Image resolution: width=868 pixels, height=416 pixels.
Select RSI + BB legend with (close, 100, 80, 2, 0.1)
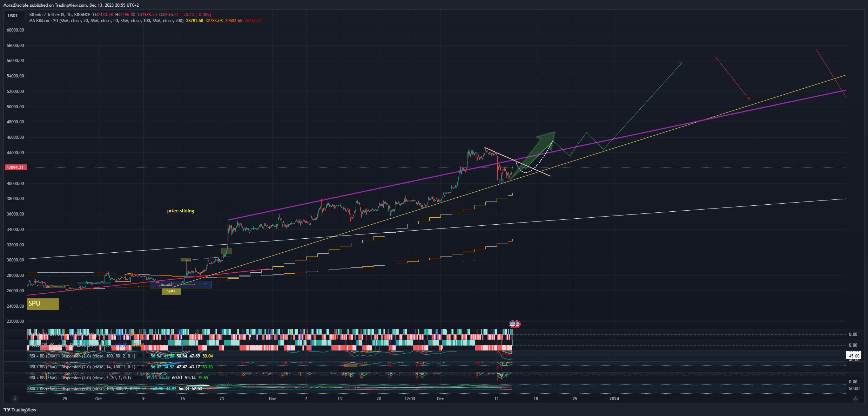tap(82, 356)
